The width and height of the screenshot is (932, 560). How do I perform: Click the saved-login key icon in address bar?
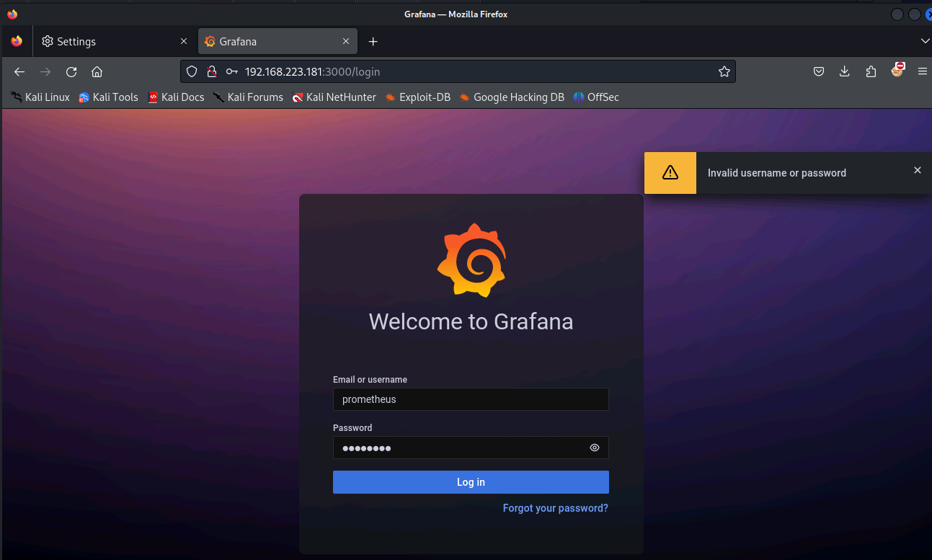[x=232, y=71]
